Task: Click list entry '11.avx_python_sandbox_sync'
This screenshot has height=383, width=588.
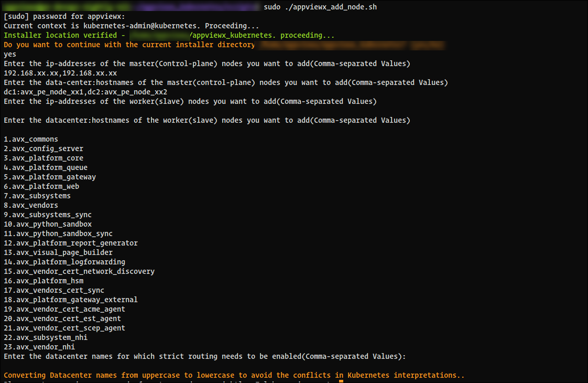Action: [58, 233]
